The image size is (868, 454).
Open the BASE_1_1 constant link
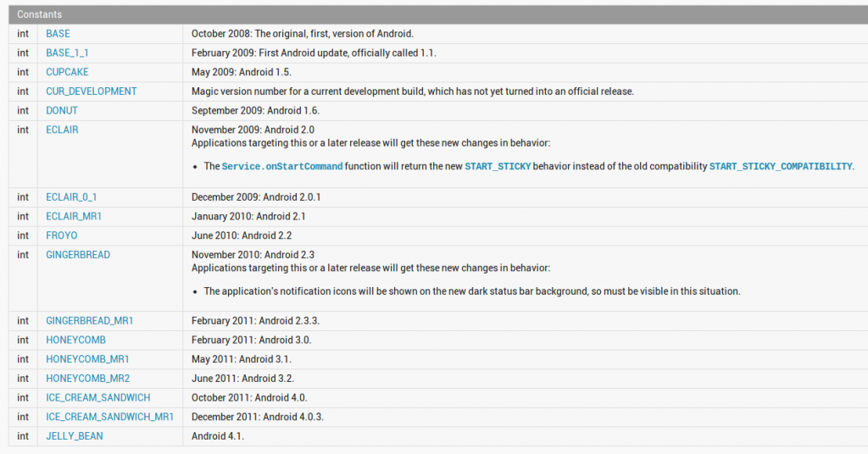[67, 53]
